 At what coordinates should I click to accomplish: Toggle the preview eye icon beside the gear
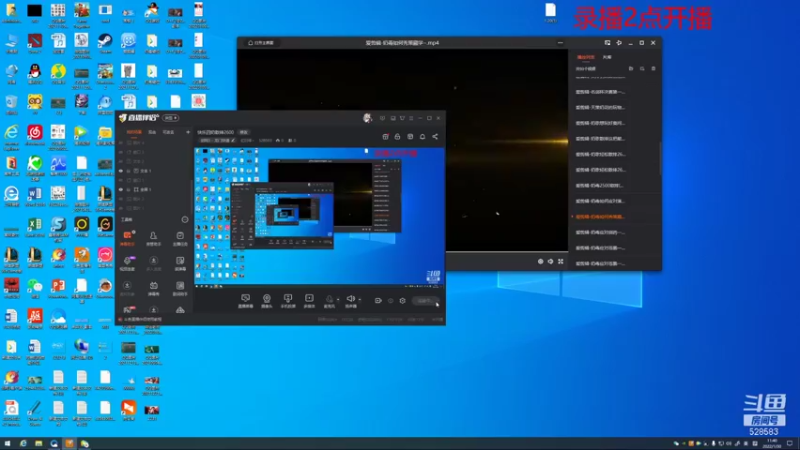click(x=391, y=301)
